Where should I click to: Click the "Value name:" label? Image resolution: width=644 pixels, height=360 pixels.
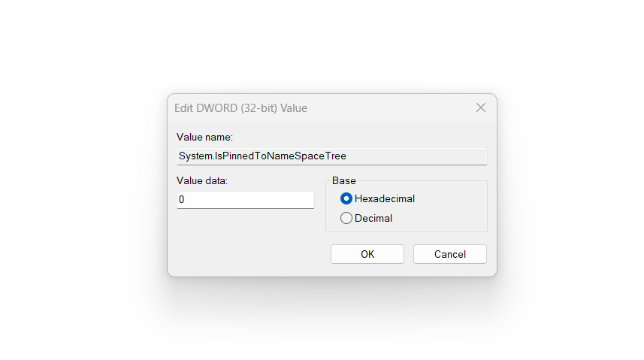point(204,138)
